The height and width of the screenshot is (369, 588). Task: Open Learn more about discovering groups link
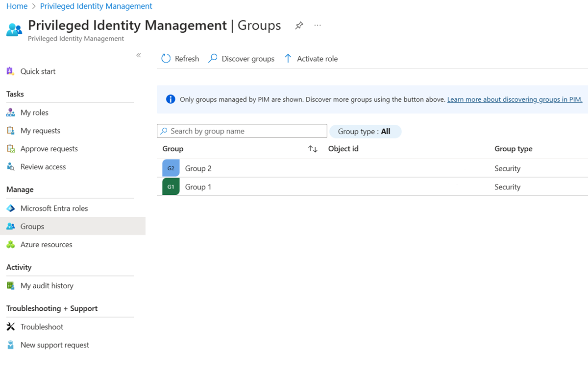(x=514, y=99)
